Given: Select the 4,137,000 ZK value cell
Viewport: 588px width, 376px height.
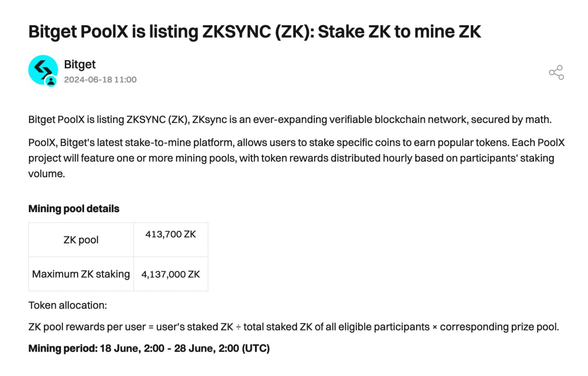Looking at the screenshot, I should coord(170,274).
